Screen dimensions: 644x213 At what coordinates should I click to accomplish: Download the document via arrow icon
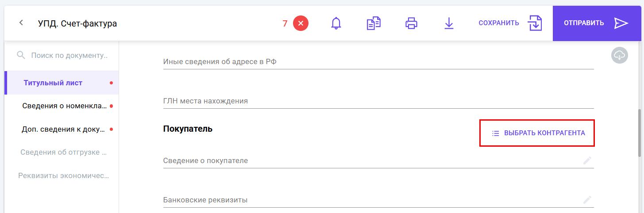tap(449, 23)
